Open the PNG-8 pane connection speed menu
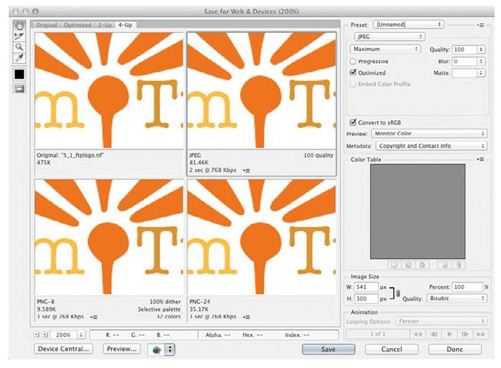The image size is (501, 368). coord(94,317)
